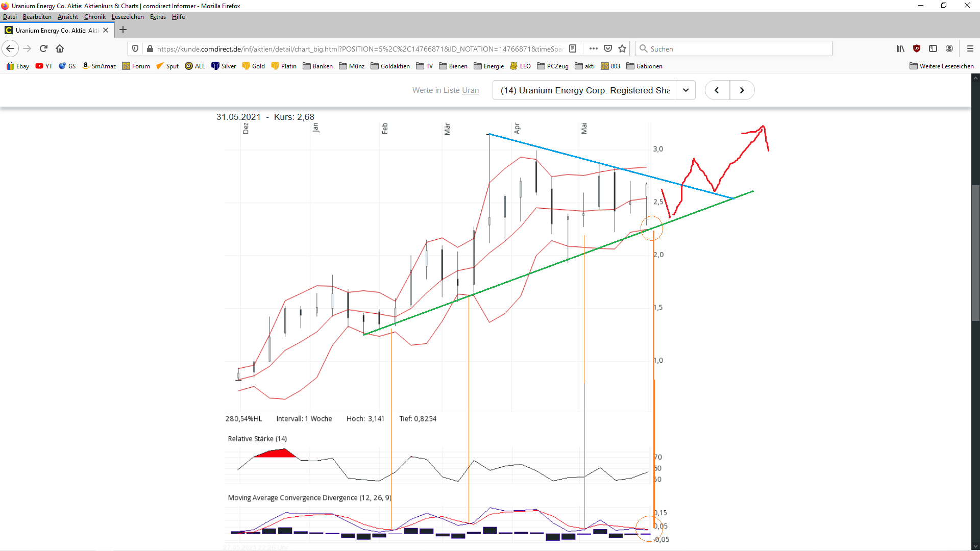980x551 pixels.
Task: Click the vertical page scrollbar thumb
Action: [975, 253]
